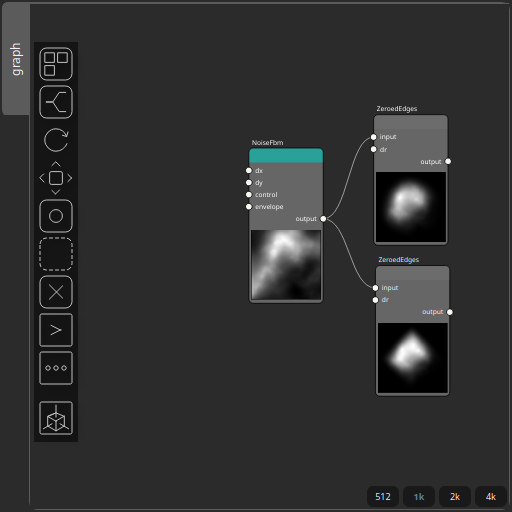The image size is (512, 512).
Task: Click lower ZeroedEdges dr input port
Action: 375,300
